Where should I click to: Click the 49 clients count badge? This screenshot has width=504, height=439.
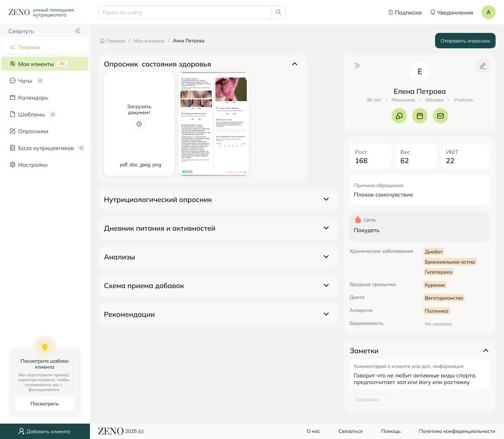pos(62,64)
